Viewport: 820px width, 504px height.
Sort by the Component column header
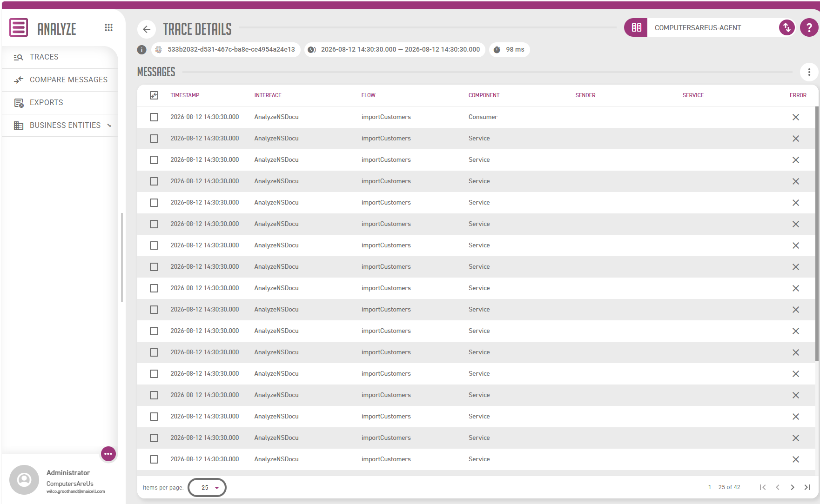pyautogui.click(x=484, y=95)
